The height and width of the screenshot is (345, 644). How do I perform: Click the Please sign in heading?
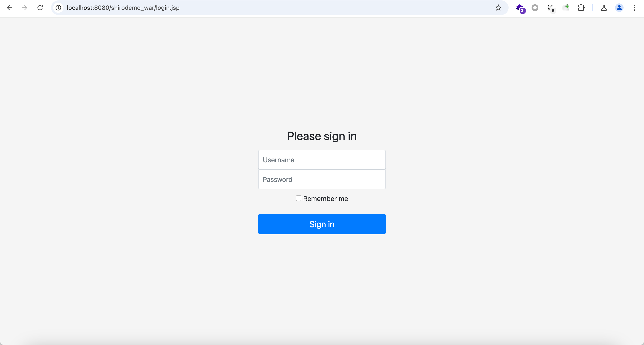322,136
